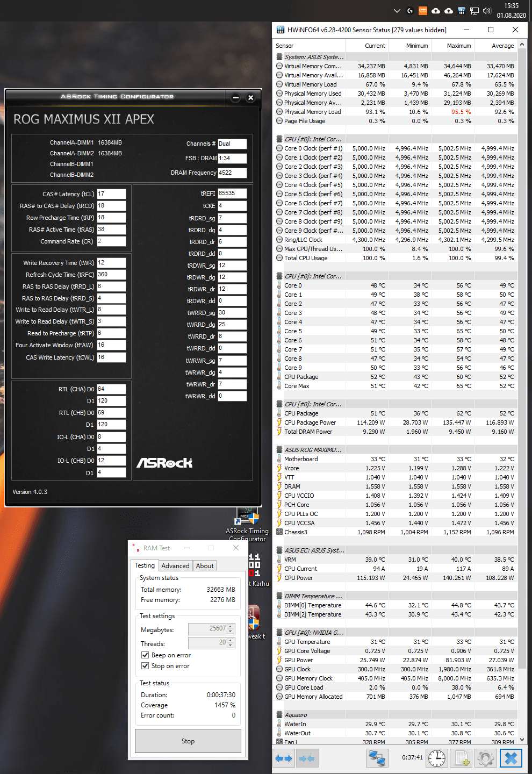Viewport: 532px width, 774px height.
Task: Close sensors with the blue X icon
Action: (x=511, y=758)
